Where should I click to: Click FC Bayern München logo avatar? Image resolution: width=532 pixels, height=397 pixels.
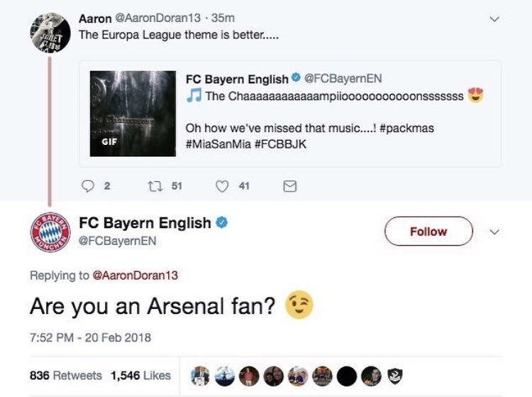(x=48, y=232)
